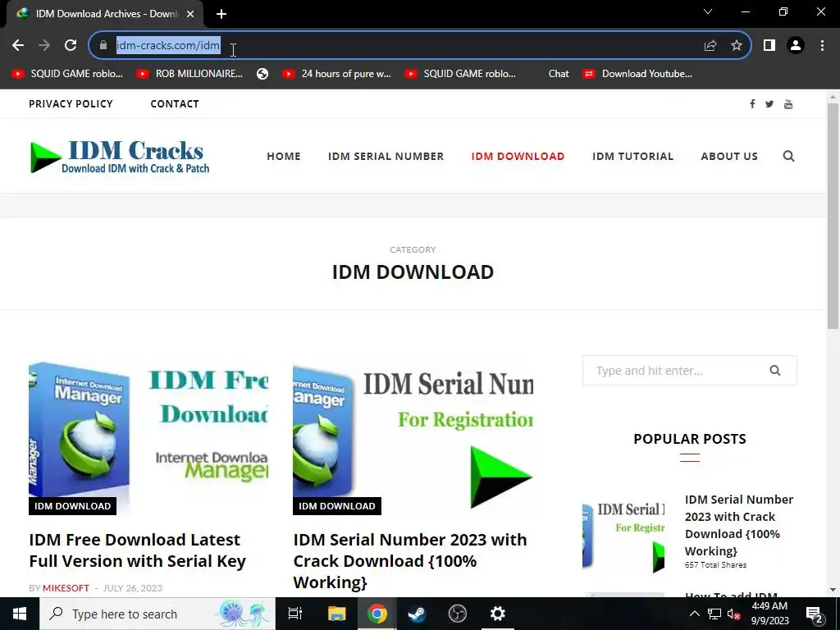Open the Twitter social icon
The image size is (840, 630).
pyautogui.click(x=769, y=104)
